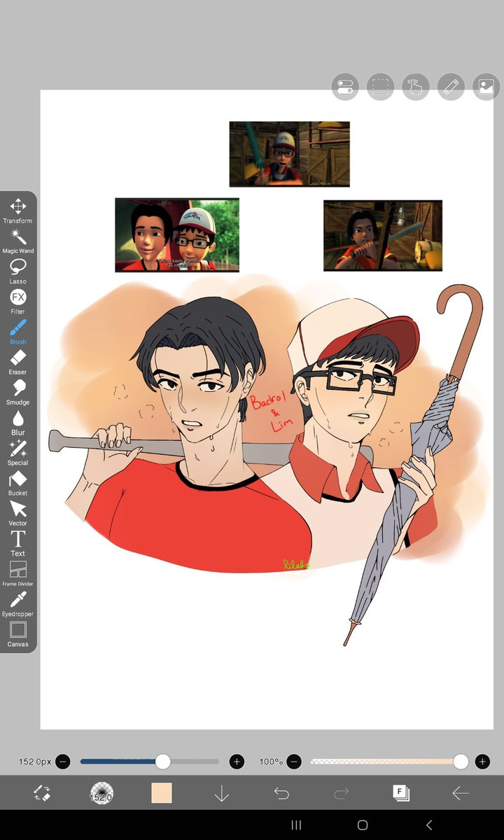504x840 pixels.
Task: Select the Brush tool
Action: [x=17, y=332]
